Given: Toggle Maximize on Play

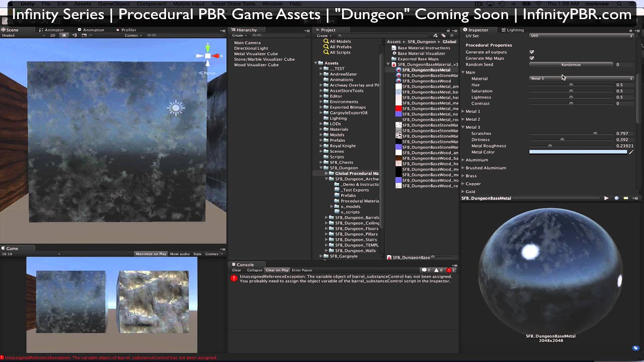Looking at the screenshot, I should coord(151,254).
